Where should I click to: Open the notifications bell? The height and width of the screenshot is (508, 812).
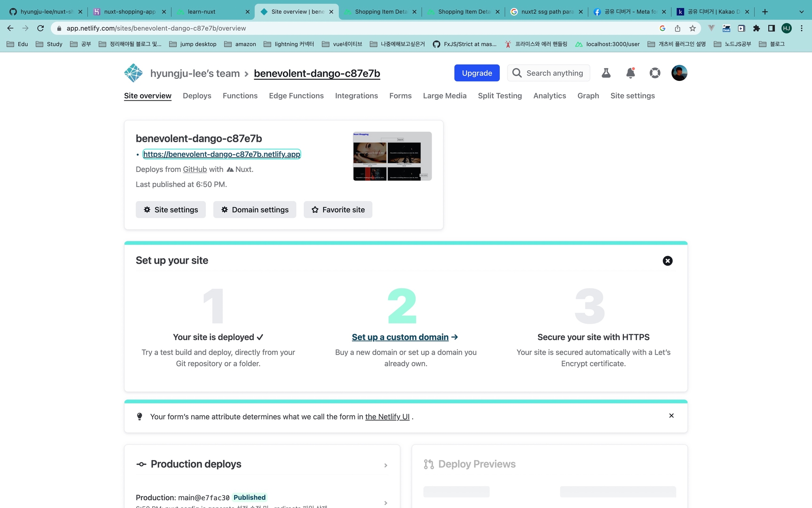pyautogui.click(x=631, y=73)
